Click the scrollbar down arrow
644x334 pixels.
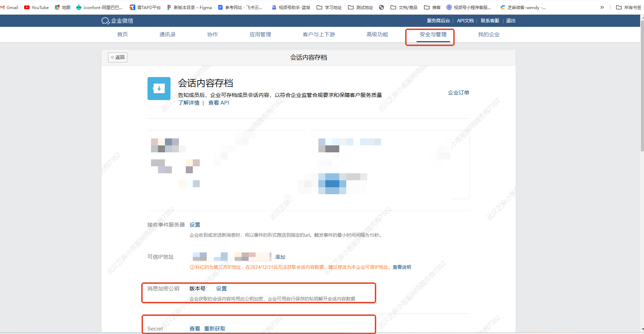tap(642, 329)
